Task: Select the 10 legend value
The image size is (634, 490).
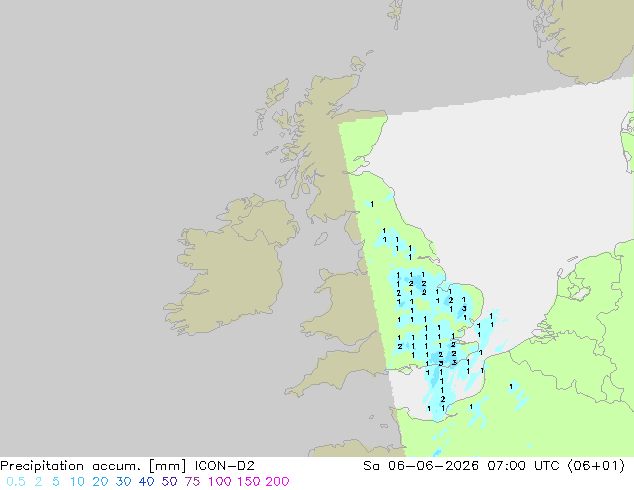Action: click(77, 482)
